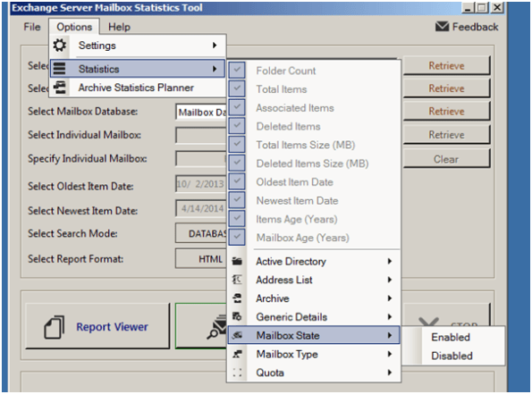Toggle the Total Items Size (MB) checkbox

click(x=237, y=145)
